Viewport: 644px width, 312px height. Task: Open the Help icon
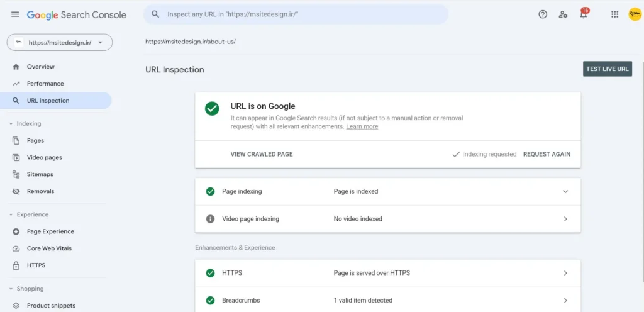[x=543, y=14]
